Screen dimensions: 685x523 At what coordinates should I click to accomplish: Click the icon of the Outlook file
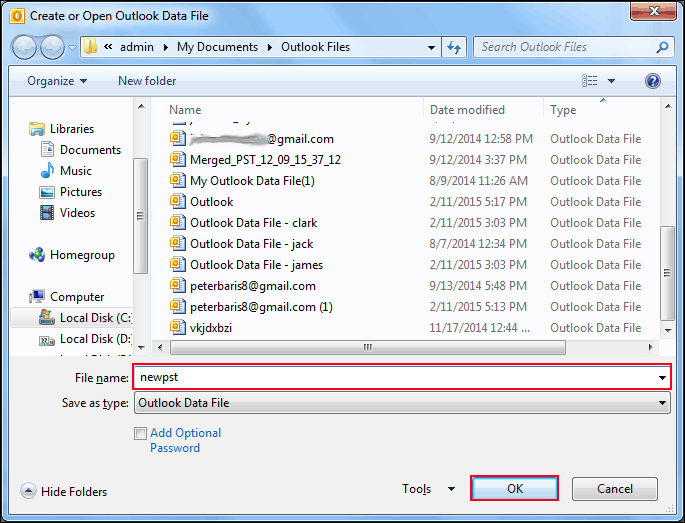(x=178, y=201)
